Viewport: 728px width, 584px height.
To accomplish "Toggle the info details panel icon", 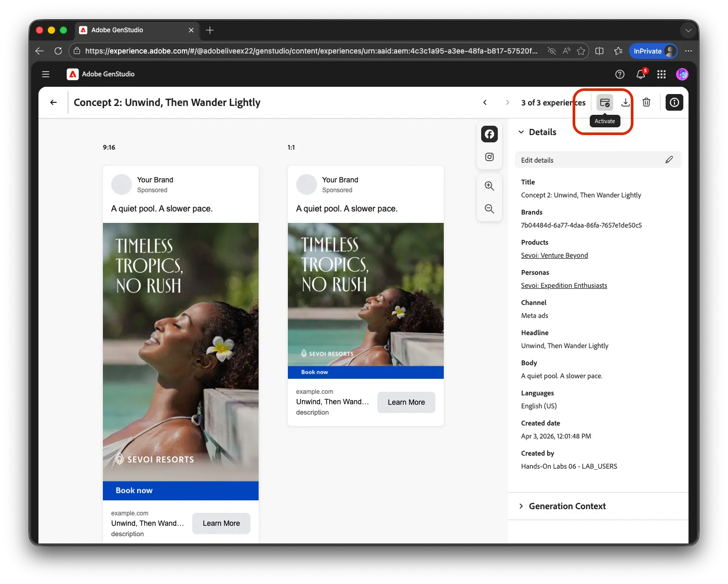I will (x=674, y=102).
